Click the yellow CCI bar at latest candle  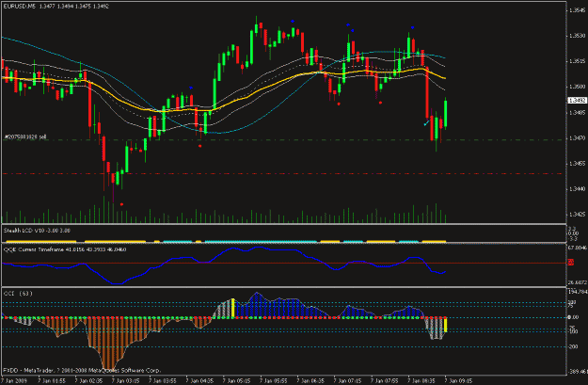(446, 325)
